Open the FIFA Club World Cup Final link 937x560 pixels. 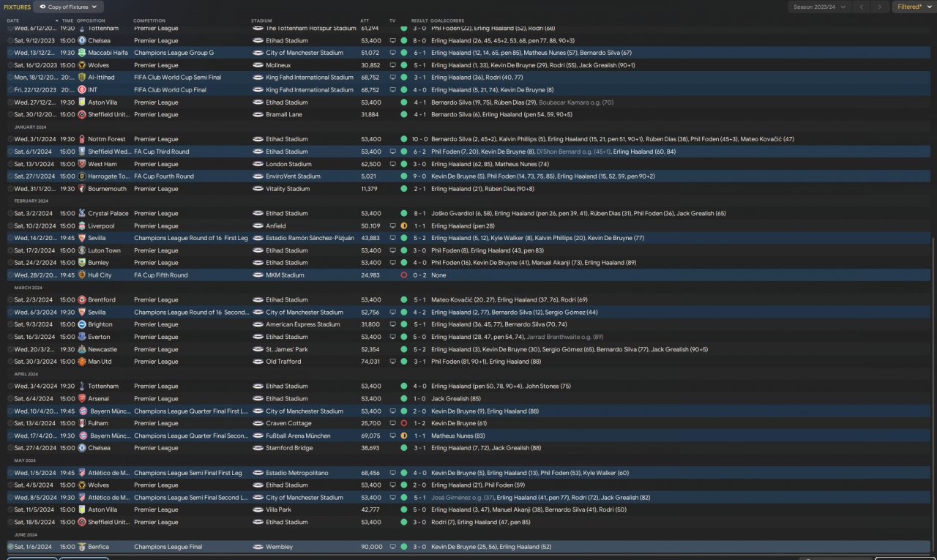(x=170, y=90)
